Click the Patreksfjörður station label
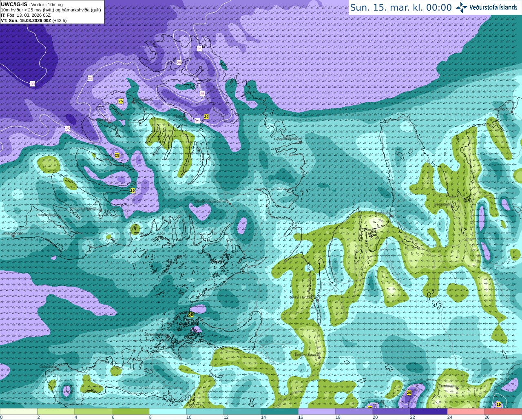Viewport: 522px width, 420px height. (x=48, y=214)
